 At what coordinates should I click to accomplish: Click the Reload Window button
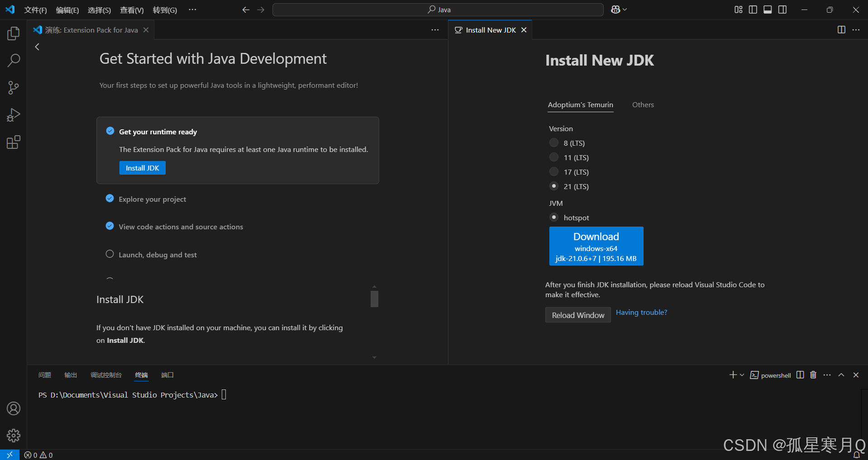578,315
